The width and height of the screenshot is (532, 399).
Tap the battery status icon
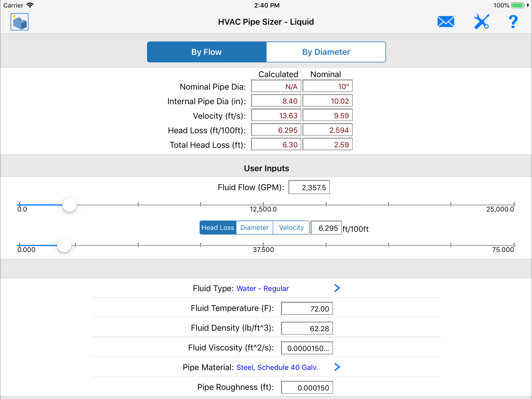pos(517,5)
